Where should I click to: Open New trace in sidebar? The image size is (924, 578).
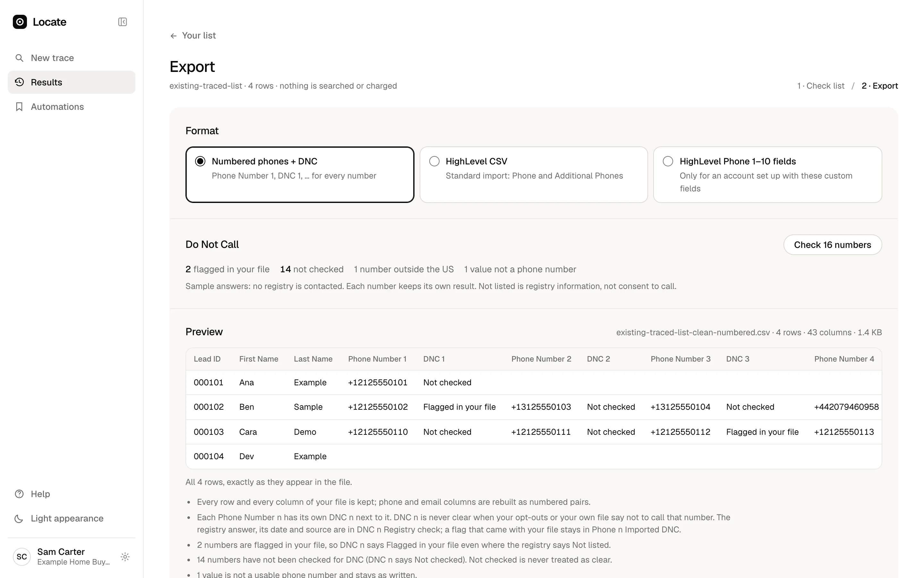pos(72,58)
